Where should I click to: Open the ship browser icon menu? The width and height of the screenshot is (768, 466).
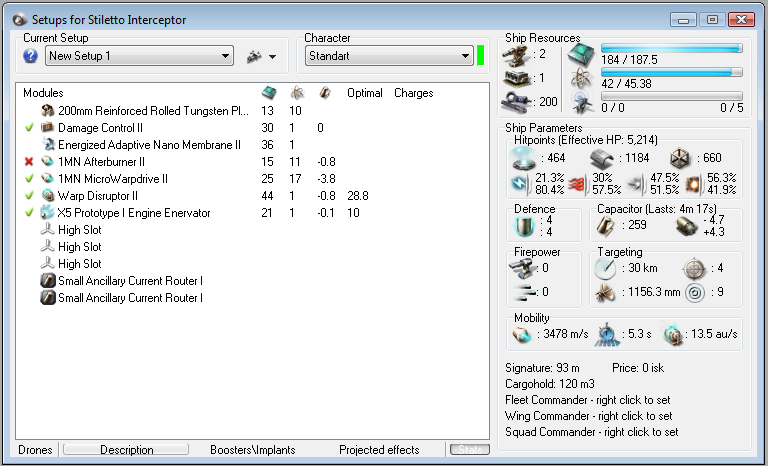255,56
